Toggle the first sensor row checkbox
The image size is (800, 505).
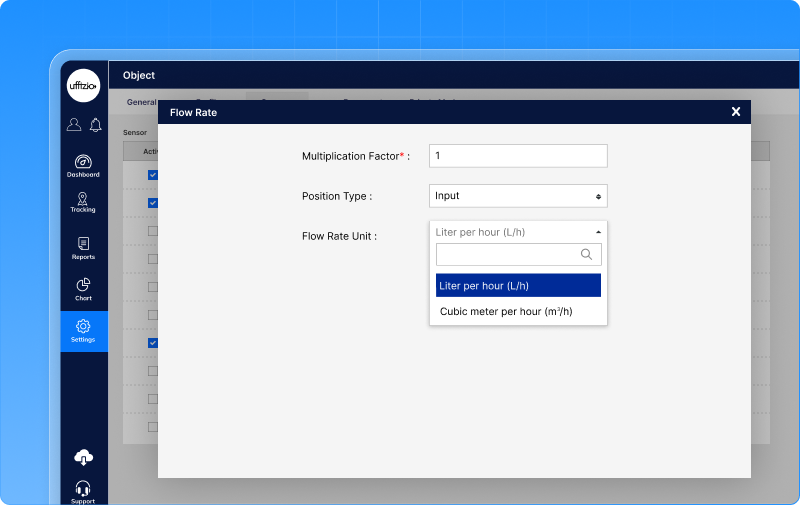point(153,174)
